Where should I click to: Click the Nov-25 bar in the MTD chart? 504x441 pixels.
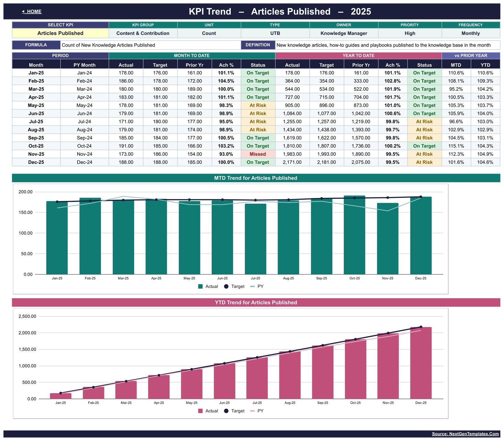[x=387, y=239]
